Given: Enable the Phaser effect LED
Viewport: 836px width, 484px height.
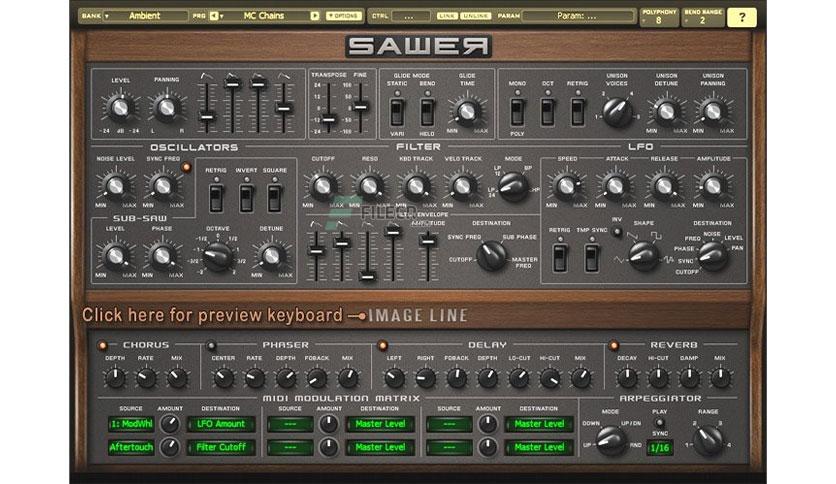Looking at the screenshot, I should (211, 346).
